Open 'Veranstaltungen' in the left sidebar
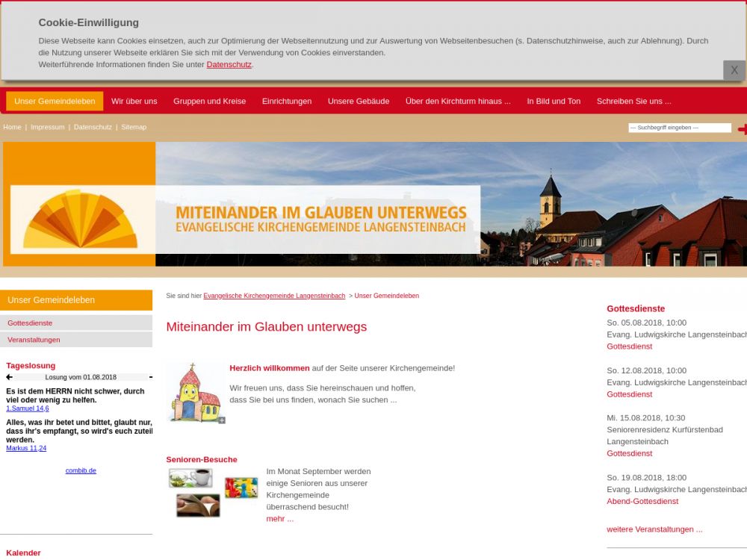The image size is (747, 560). pyautogui.click(x=34, y=340)
